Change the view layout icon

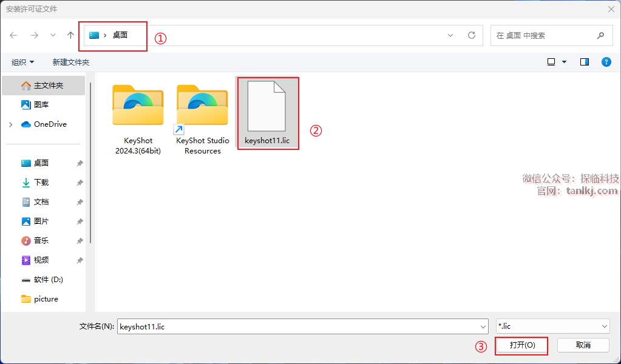click(551, 62)
